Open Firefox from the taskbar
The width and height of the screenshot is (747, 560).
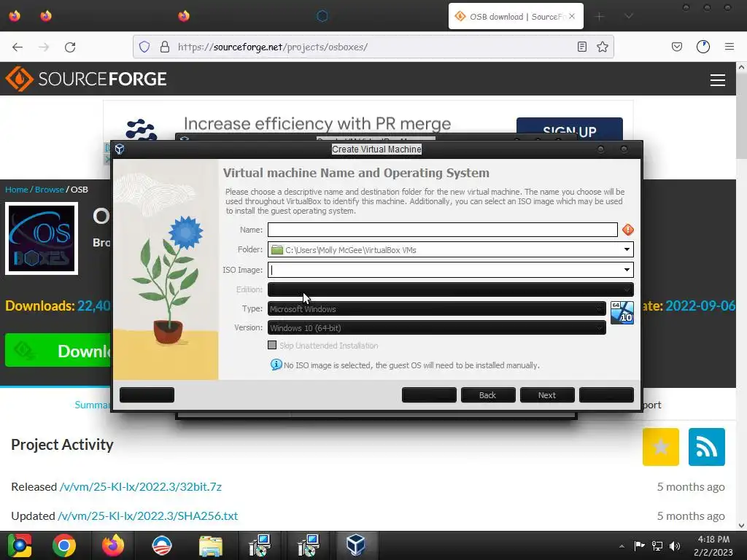point(113,545)
